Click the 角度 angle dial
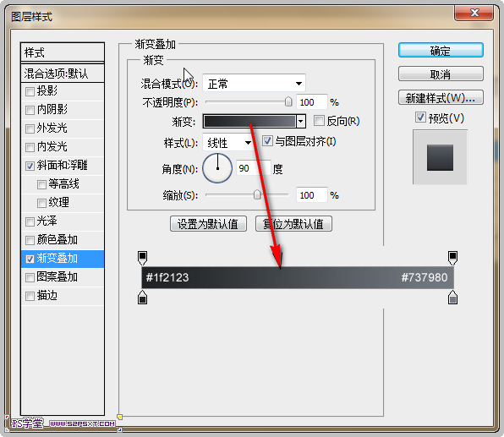 (217, 168)
